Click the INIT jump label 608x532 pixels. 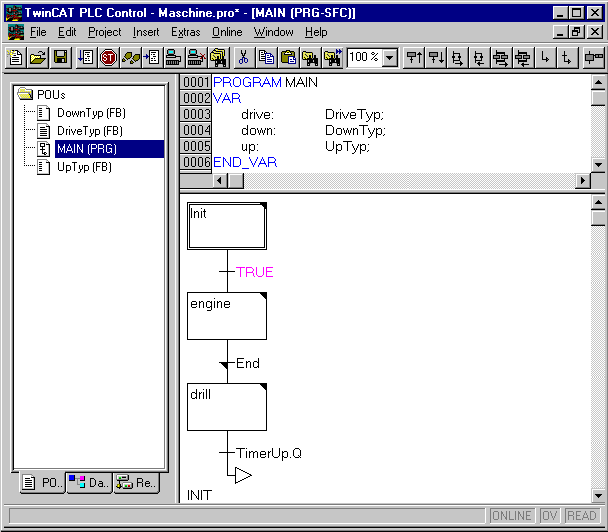tap(199, 495)
